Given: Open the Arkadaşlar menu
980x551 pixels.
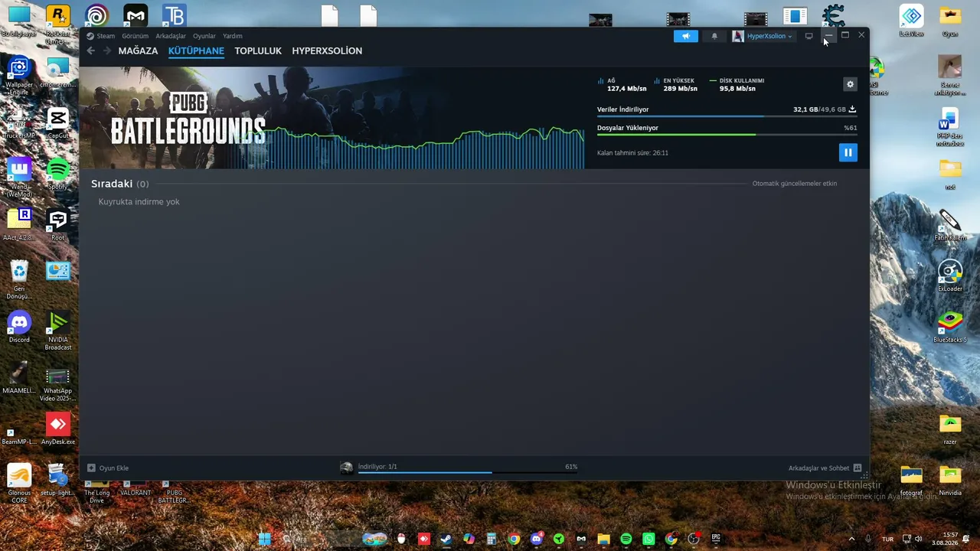Looking at the screenshot, I should 171,36.
